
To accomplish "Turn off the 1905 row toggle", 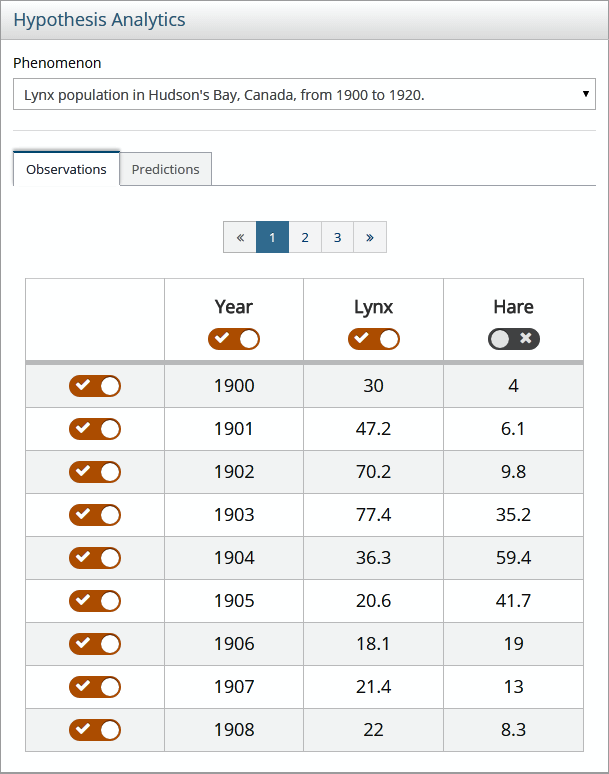I will 95,601.
